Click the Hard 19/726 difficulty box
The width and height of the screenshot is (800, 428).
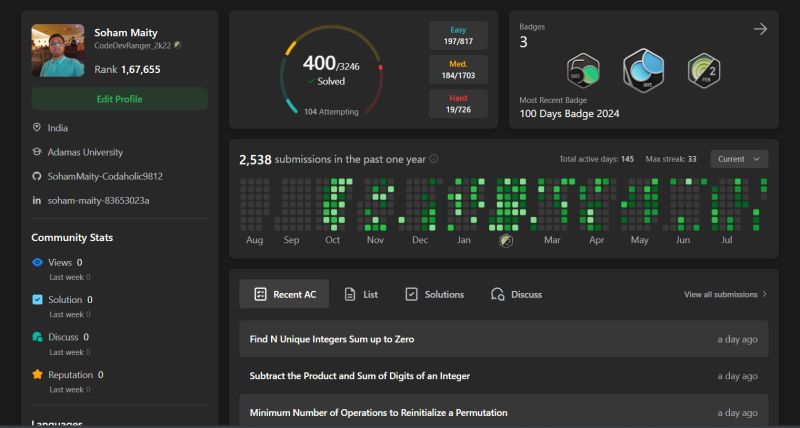(458, 104)
